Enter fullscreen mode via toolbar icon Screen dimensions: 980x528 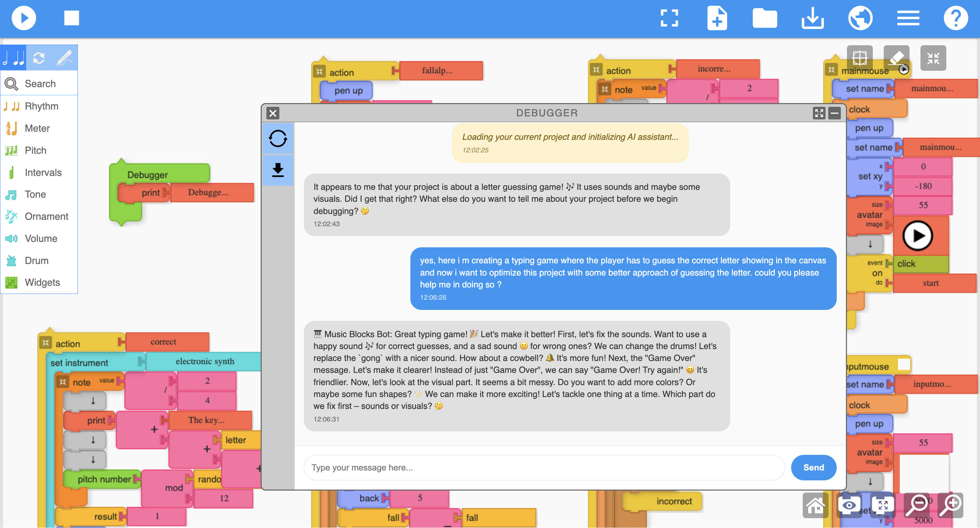(669, 18)
